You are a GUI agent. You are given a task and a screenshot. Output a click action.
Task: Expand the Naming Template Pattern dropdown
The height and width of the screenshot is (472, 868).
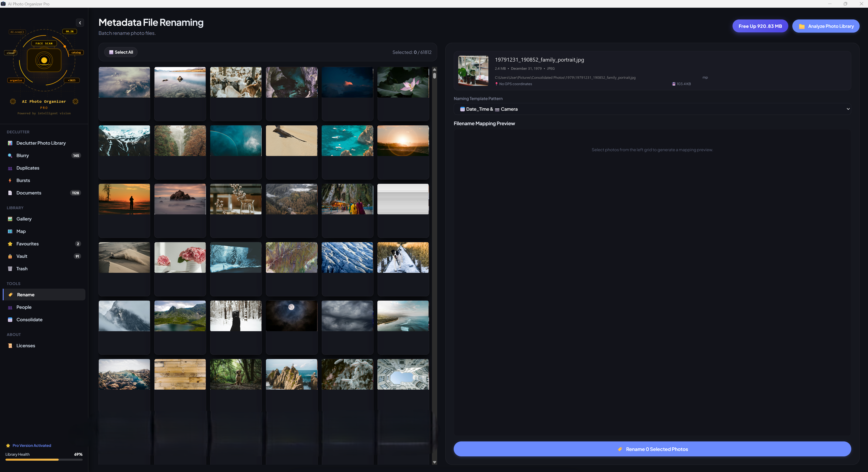tap(652, 109)
